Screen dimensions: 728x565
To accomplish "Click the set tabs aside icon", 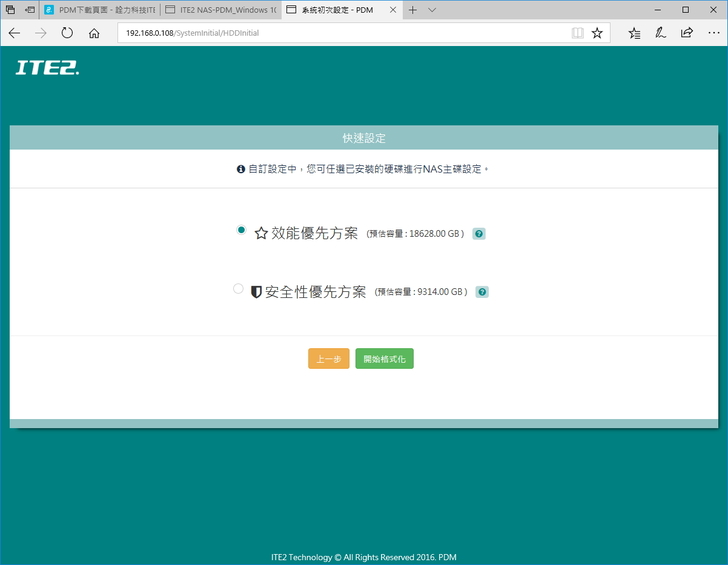I will (x=30, y=10).
